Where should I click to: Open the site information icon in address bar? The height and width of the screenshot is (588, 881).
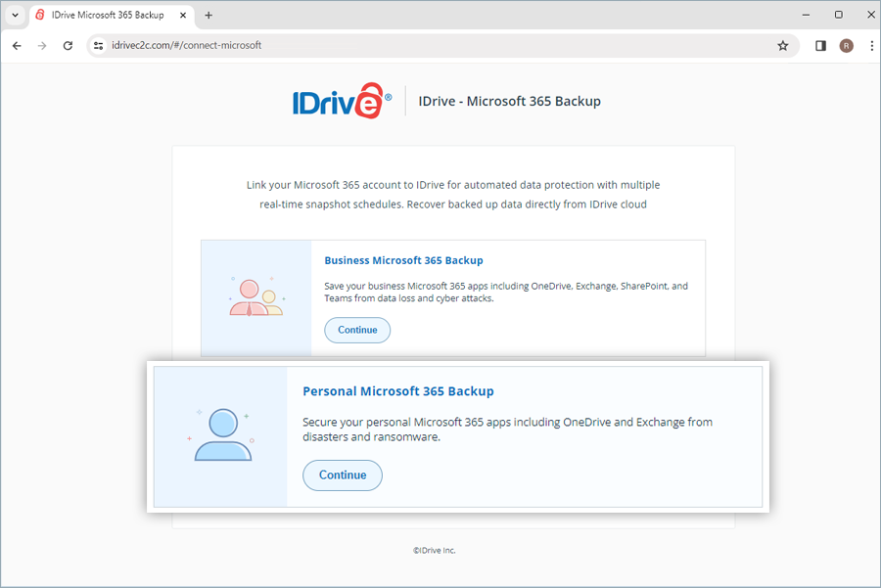(x=98, y=45)
